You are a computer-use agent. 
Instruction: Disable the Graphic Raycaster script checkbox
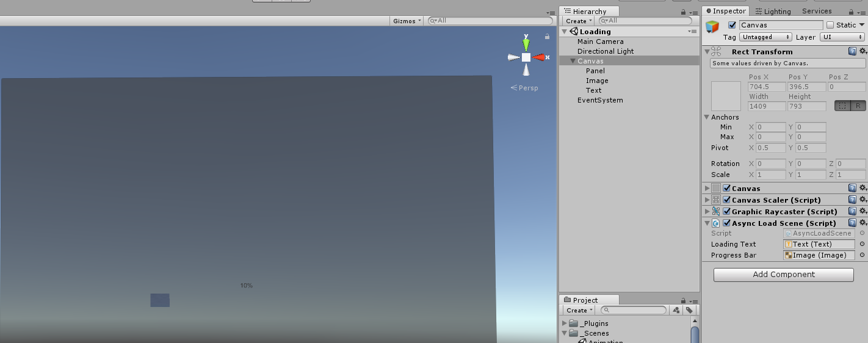[x=727, y=212]
